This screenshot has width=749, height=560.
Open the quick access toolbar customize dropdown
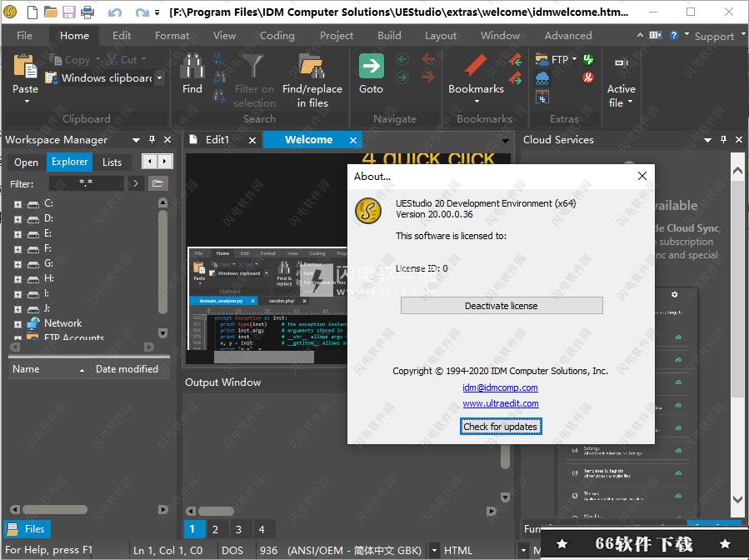pyautogui.click(x=157, y=12)
